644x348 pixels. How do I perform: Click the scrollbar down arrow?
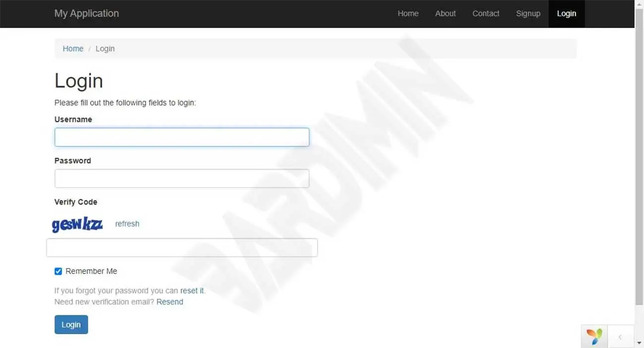[x=639, y=343]
